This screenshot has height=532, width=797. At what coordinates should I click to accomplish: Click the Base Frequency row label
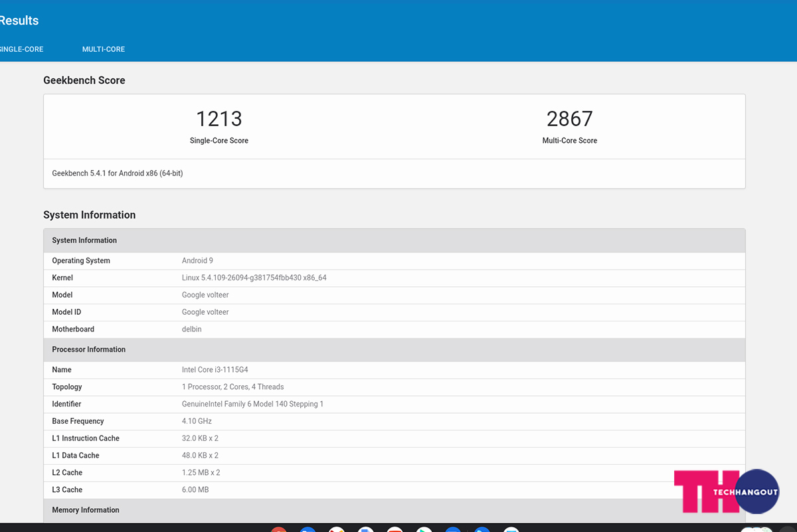click(78, 421)
